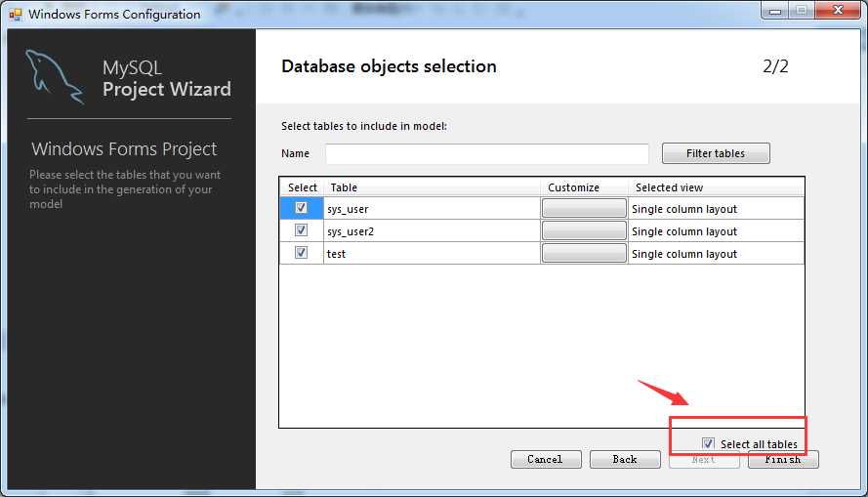Click the Customize column header

[x=585, y=187]
